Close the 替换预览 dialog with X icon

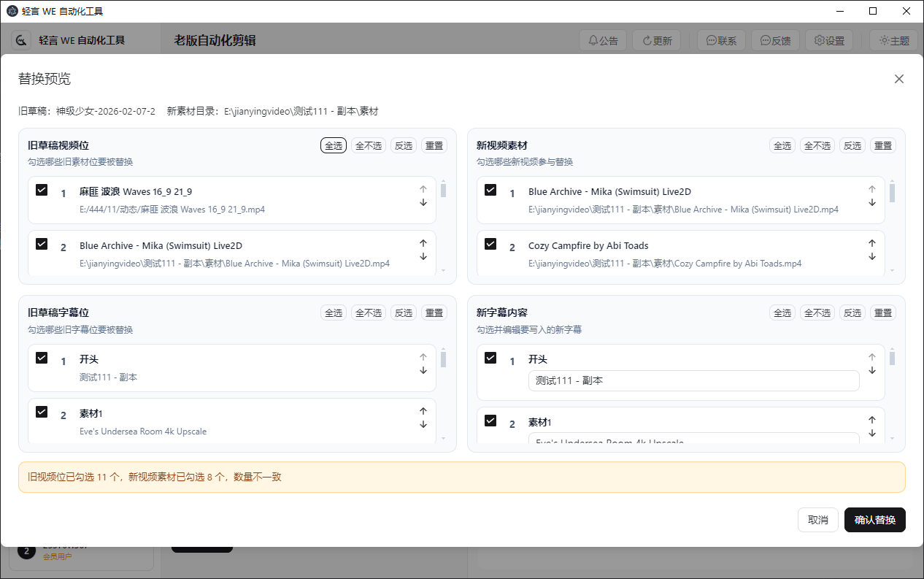(899, 79)
